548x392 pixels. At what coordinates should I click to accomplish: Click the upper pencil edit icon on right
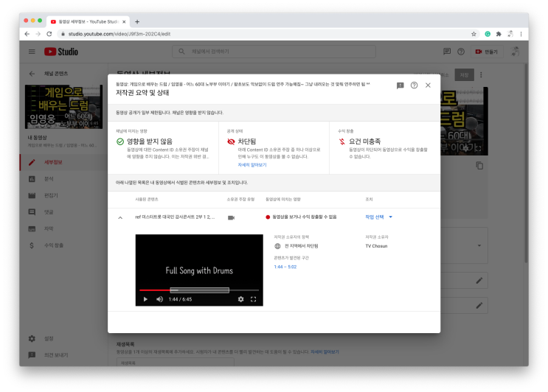[x=479, y=281]
